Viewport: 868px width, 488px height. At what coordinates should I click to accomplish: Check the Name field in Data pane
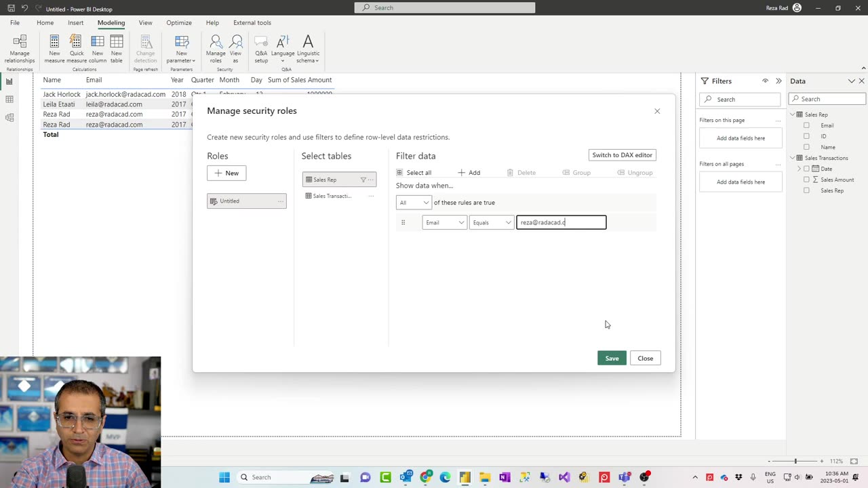pyautogui.click(x=806, y=147)
